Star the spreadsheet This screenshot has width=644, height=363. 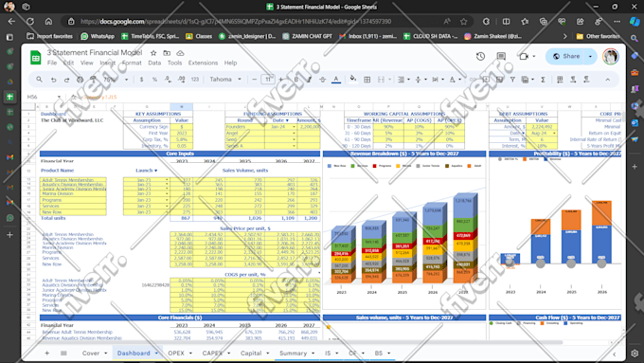coord(153,53)
